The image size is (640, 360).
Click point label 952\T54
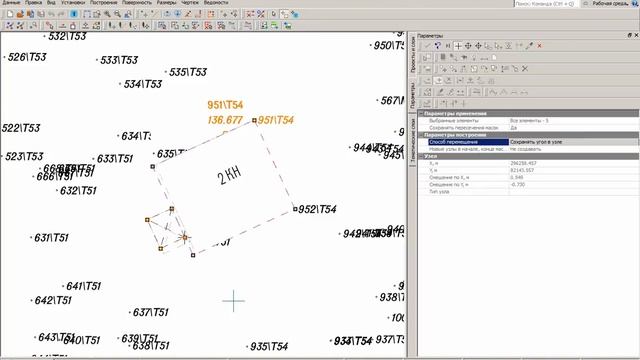317,209
